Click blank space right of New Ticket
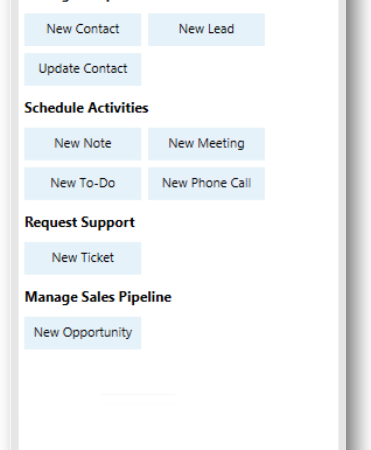Screen dimensions: 371x450 233,258
